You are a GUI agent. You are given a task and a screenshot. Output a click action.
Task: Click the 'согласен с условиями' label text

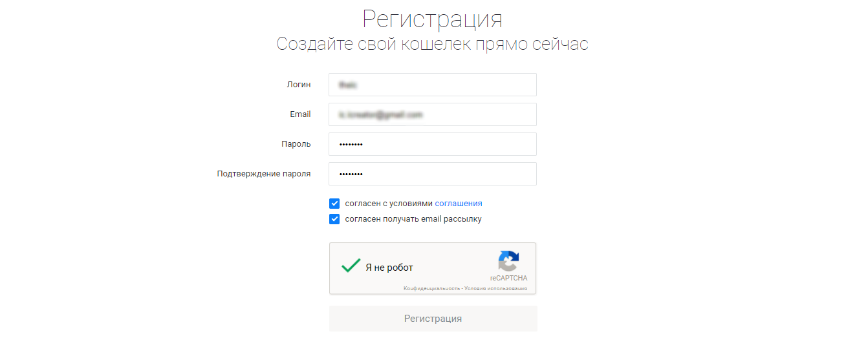[x=389, y=204]
